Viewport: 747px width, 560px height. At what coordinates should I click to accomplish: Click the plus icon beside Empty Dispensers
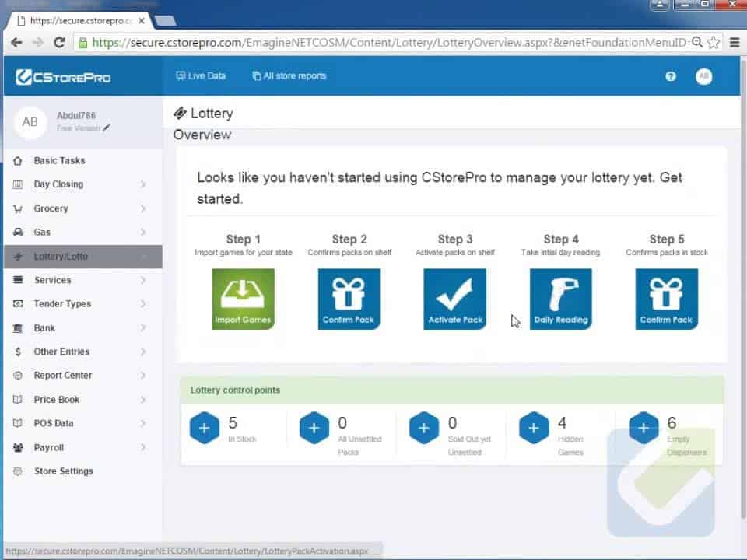pyautogui.click(x=644, y=428)
